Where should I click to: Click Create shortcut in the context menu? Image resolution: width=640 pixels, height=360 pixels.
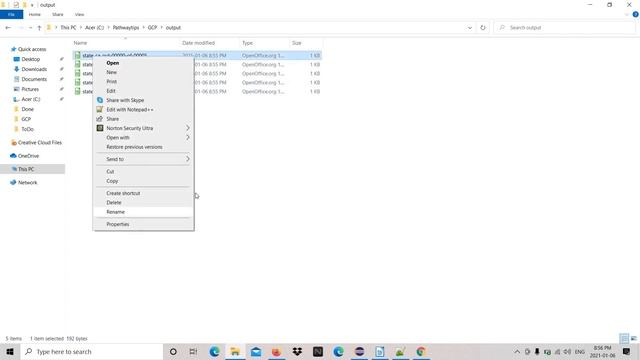pos(143,193)
